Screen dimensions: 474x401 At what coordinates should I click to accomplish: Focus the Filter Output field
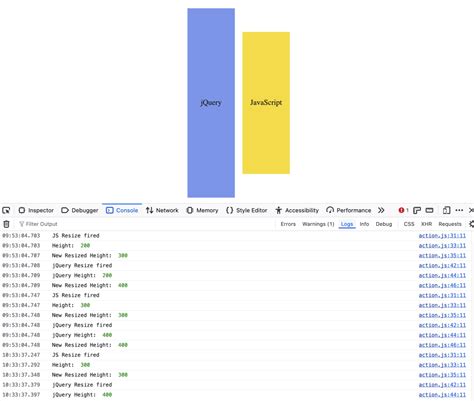coord(147,224)
